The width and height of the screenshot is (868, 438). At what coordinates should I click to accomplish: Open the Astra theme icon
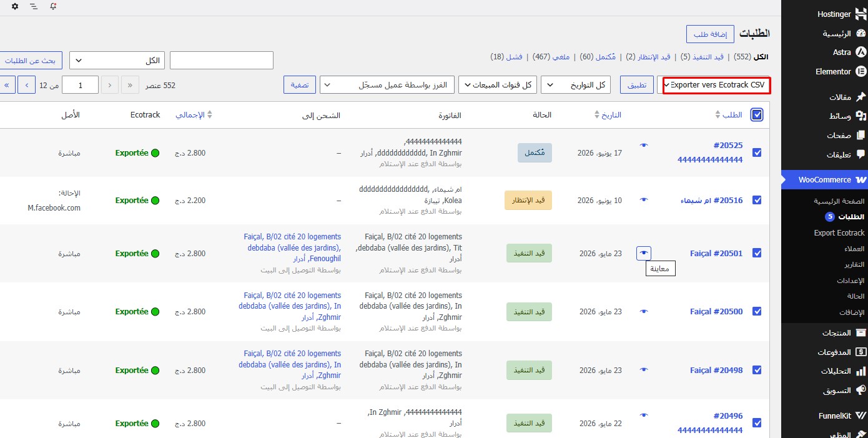point(861,52)
